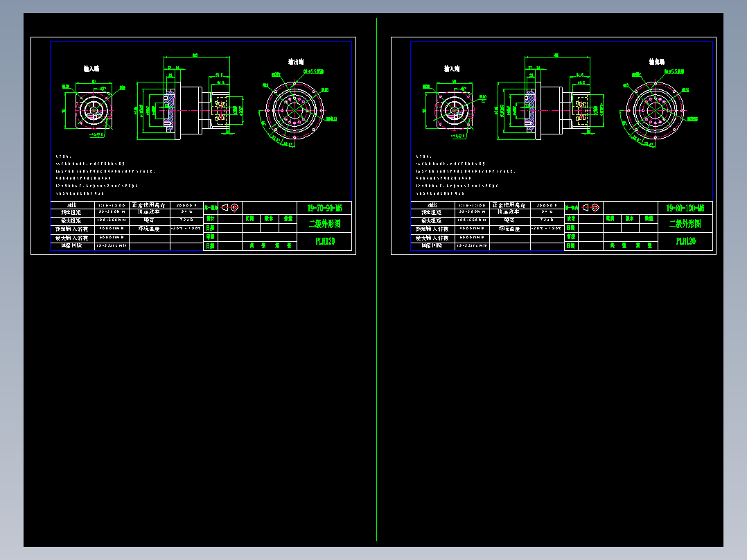The width and height of the screenshot is (747, 560).
Task: Select the input-end square flange view on left sheet
Action: tap(94, 110)
